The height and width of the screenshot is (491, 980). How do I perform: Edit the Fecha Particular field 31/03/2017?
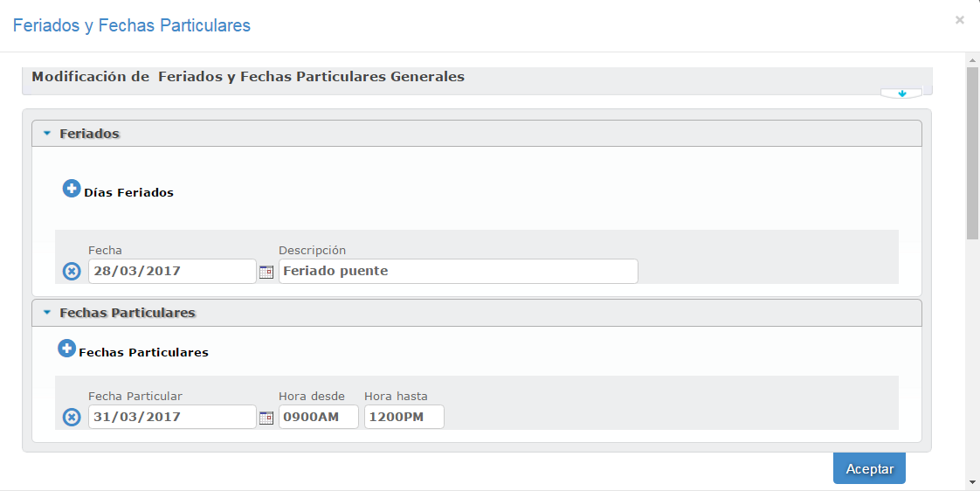coord(172,418)
